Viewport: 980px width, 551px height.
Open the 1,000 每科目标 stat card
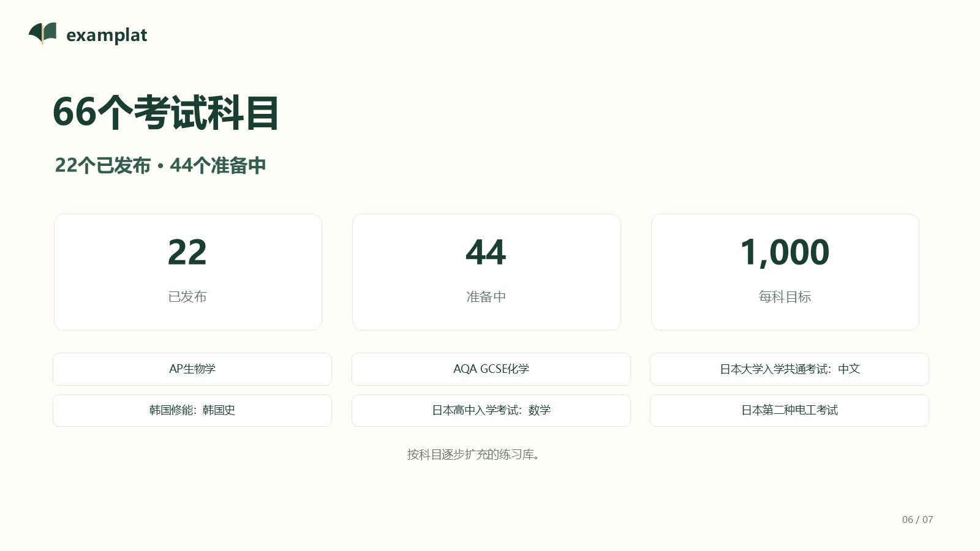coord(785,272)
